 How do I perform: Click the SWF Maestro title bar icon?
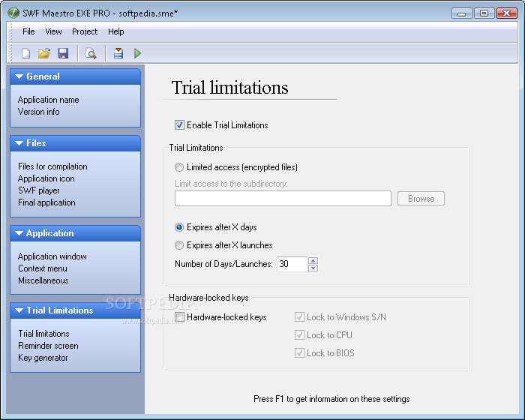click(x=13, y=13)
